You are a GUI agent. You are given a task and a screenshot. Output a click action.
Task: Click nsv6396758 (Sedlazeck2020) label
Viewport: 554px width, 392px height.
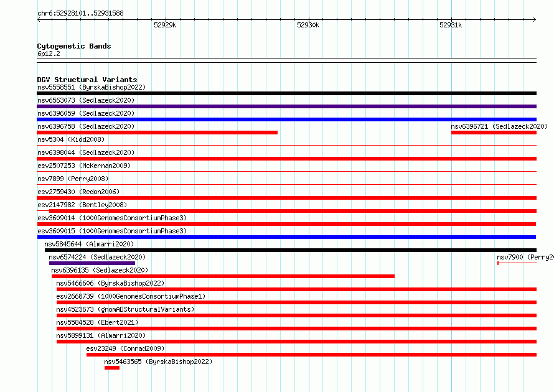pyautogui.click(x=86, y=126)
